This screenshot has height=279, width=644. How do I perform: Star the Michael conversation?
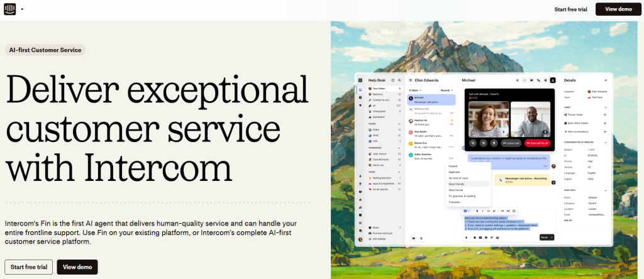517,80
